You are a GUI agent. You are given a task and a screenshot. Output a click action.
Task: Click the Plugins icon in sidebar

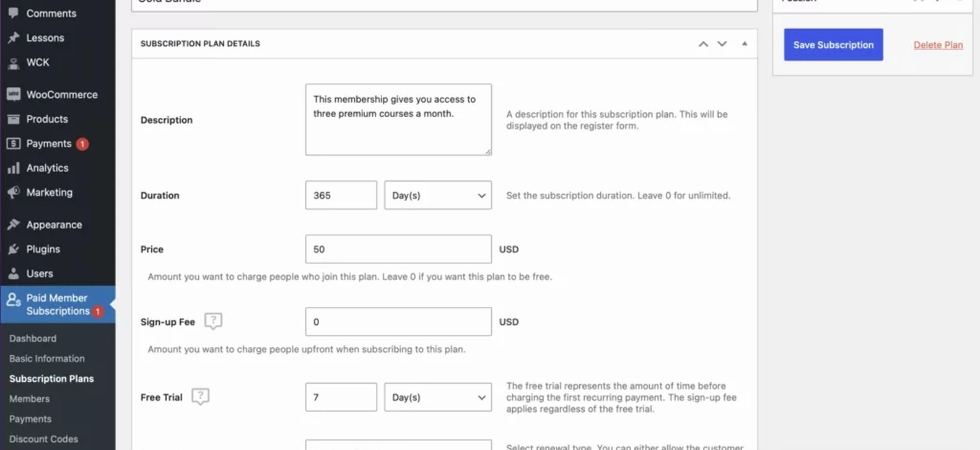(13, 249)
